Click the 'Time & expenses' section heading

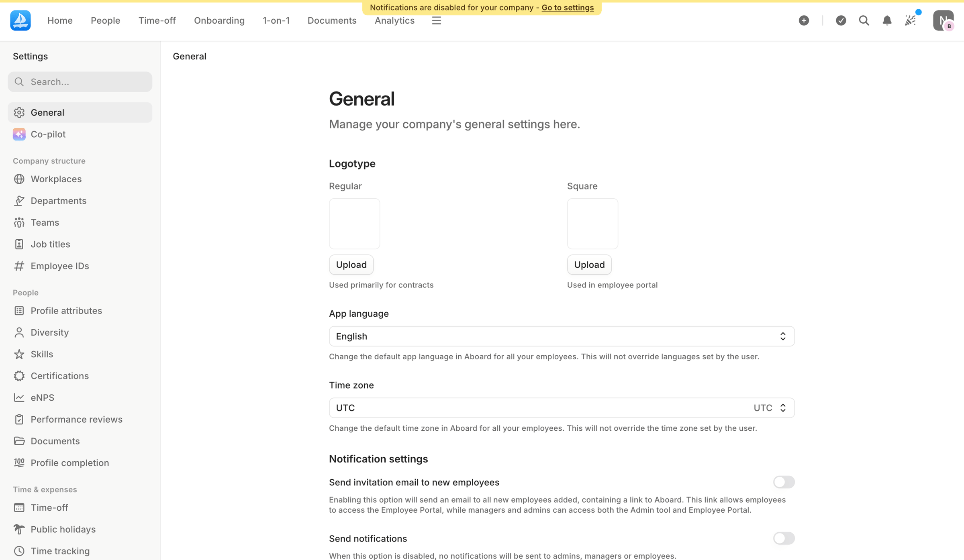(x=45, y=489)
